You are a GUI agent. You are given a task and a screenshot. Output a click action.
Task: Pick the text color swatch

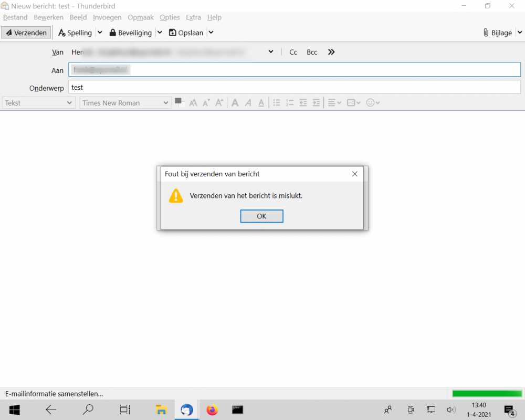(179, 102)
